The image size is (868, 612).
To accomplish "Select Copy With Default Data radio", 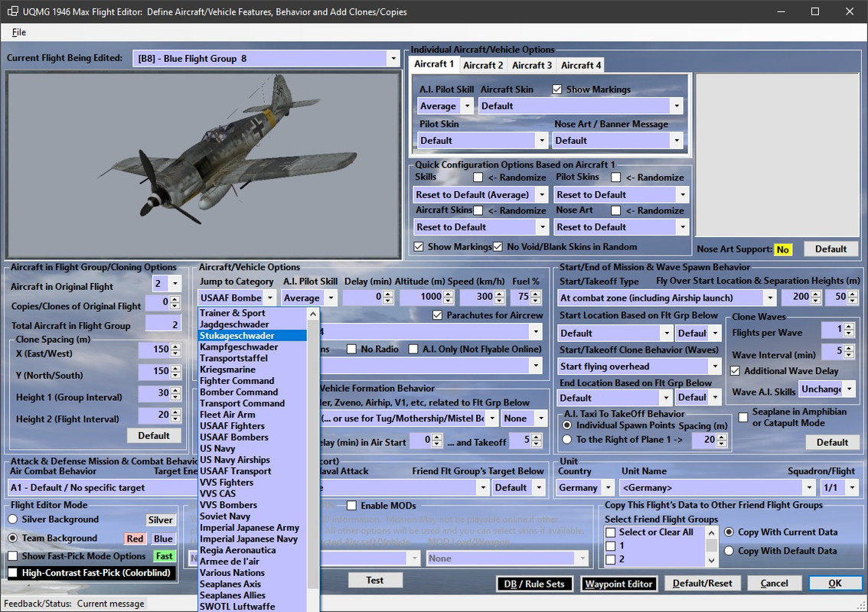I will tap(729, 551).
